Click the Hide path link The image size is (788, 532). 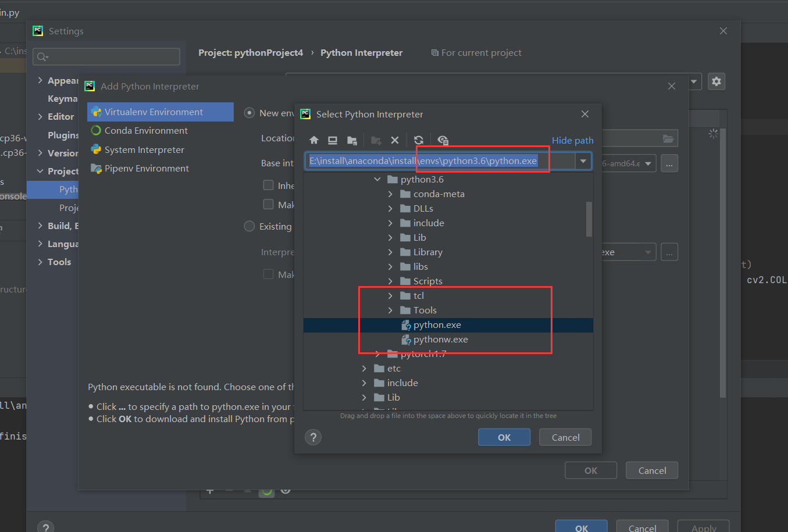[x=572, y=141]
